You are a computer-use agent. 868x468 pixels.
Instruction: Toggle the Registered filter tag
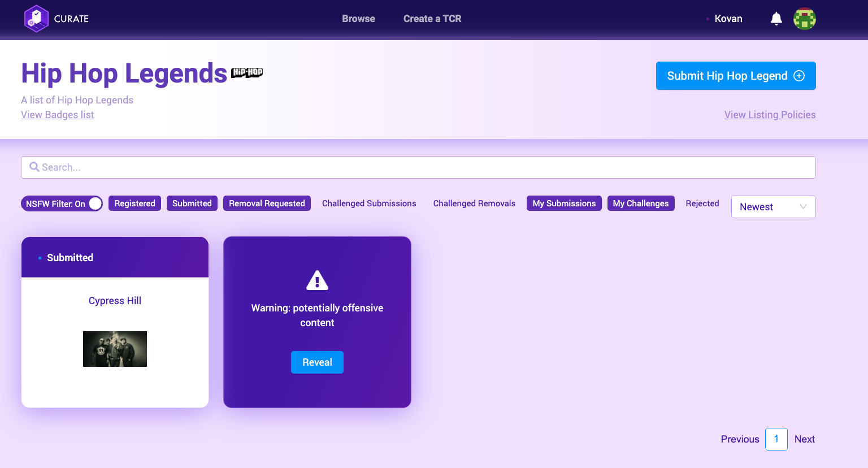pyautogui.click(x=134, y=203)
